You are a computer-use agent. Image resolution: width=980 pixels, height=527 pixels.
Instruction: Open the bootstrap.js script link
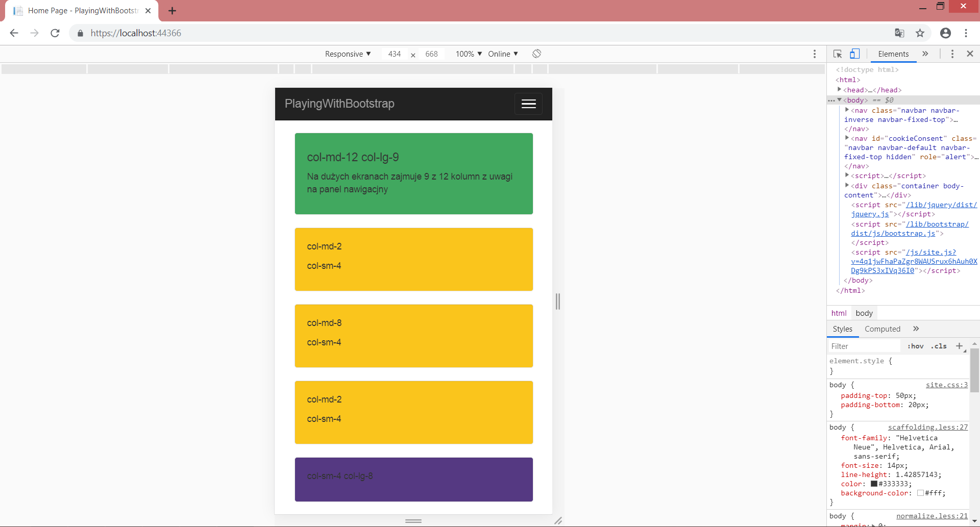(x=910, y=229)
